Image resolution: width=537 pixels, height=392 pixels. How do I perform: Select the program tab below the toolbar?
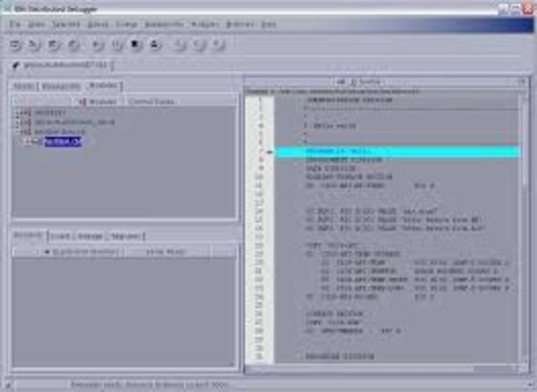[61, 65]
